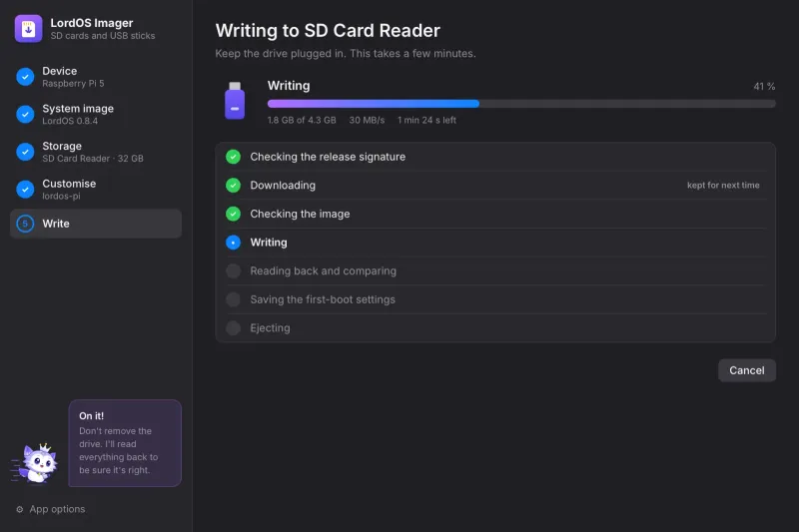
Task: Click the 41 % progress value
Action: tap(764, 87)
